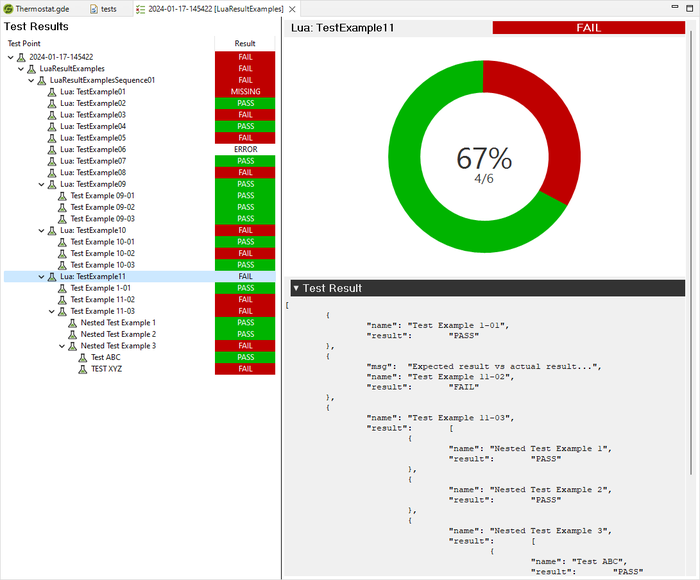
Task: Click flask icon of Nested Test Example 1
Action: [x=72, y=323]
